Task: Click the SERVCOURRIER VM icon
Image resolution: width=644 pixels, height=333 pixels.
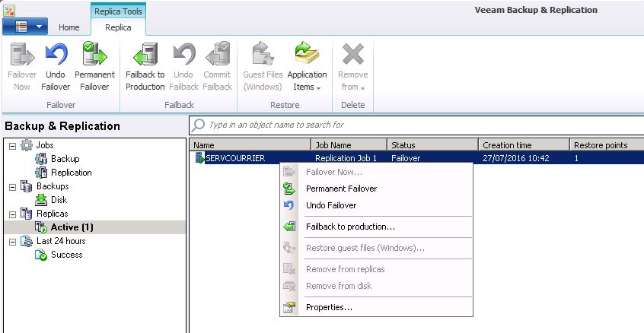Action: coord(199,158)
